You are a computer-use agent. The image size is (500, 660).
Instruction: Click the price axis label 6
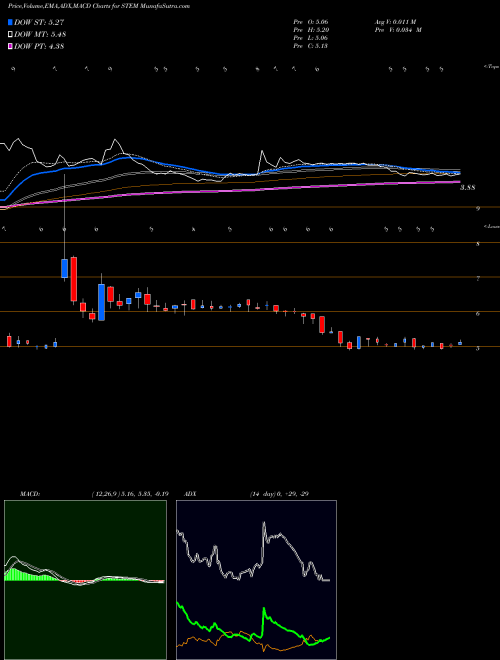[478, 314]
